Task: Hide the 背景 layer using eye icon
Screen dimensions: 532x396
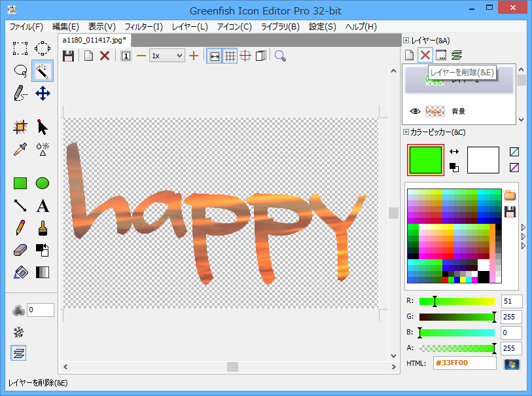Action: [x=415, y=111]
